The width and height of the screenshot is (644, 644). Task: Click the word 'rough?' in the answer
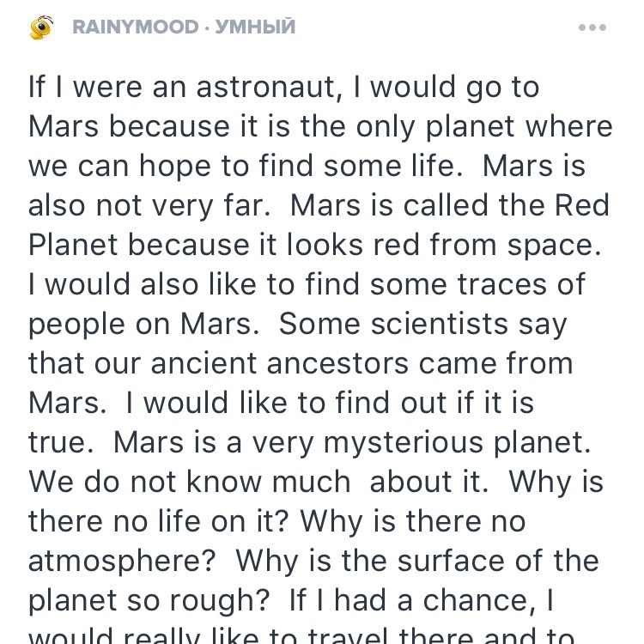click(220, 600)
